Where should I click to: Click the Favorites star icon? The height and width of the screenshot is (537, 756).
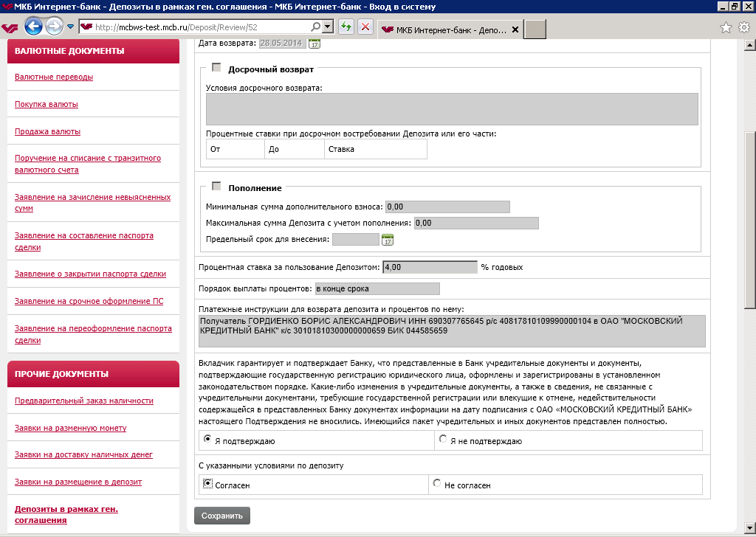pyautogui.click(x=726, y=27)
